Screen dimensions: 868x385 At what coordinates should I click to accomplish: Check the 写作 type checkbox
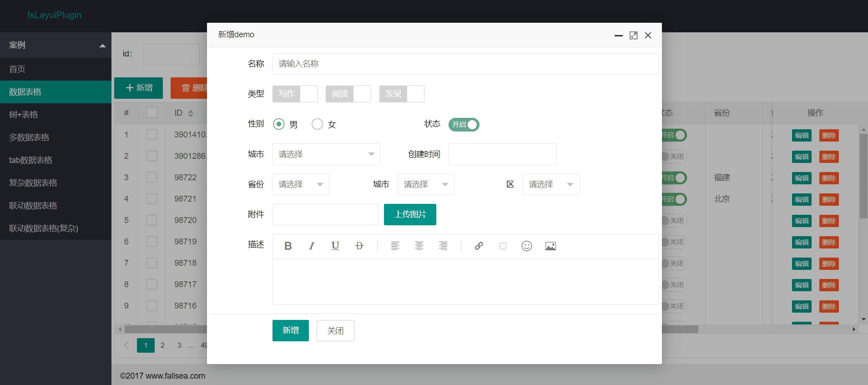pos(295,94)
